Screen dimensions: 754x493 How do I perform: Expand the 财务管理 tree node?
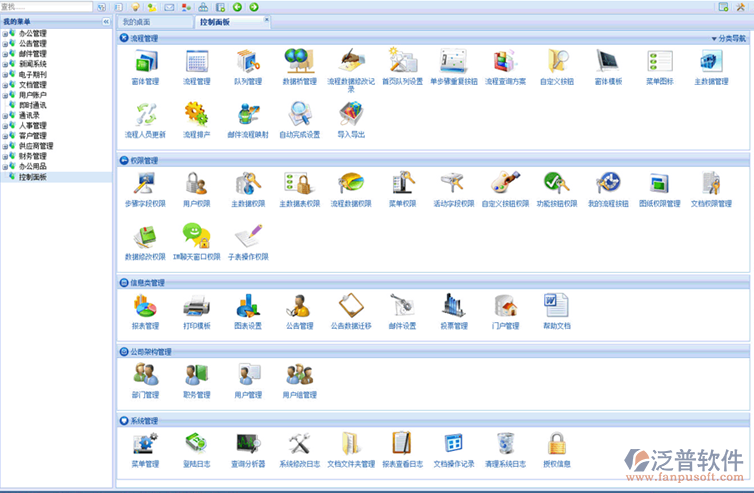(x=5, y=156)
